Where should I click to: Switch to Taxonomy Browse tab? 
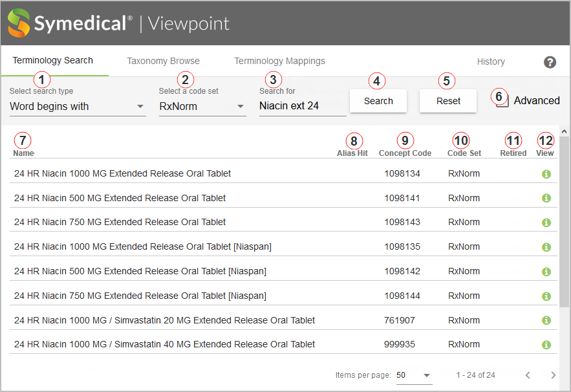tap(163, 61)
